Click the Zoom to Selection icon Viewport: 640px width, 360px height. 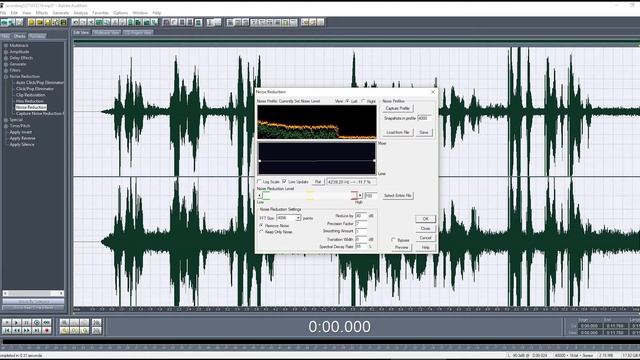(64, 330)
